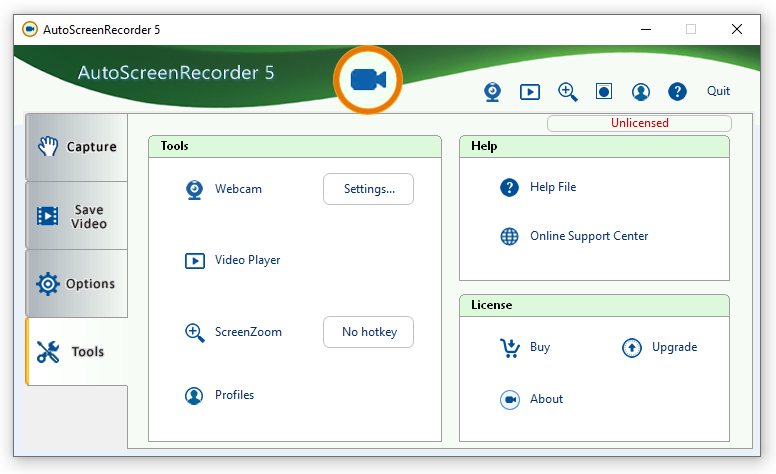Open Webcam tool label
776x474 pixels.
(238, 189)
